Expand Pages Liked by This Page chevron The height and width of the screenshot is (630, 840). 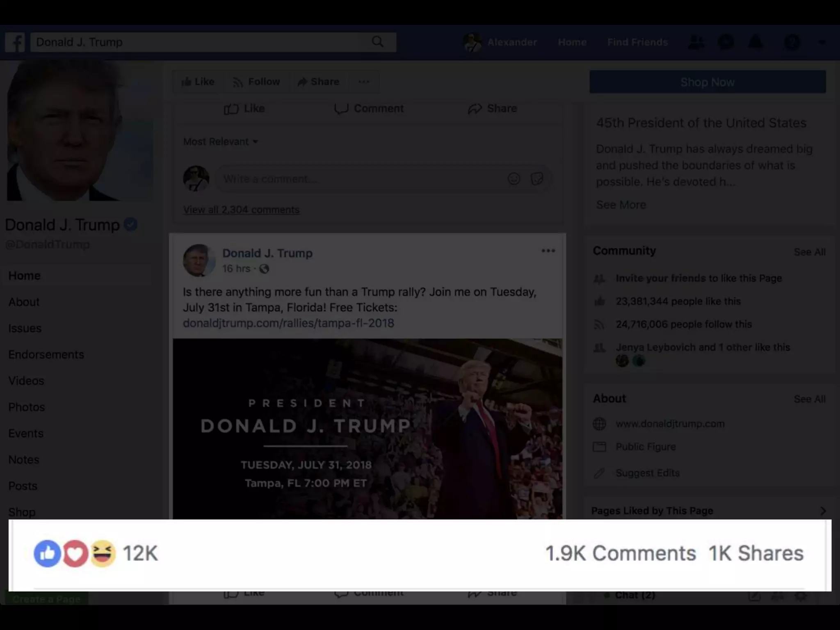coord(823,511)
